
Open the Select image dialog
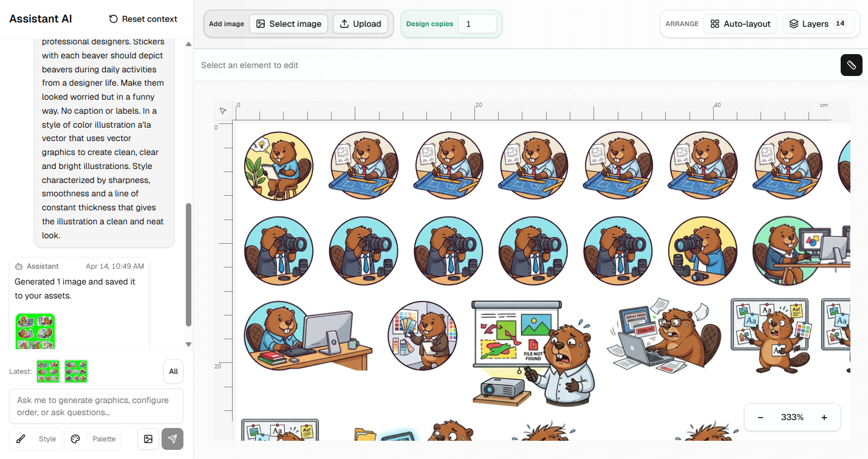click(x=289, y=24)
